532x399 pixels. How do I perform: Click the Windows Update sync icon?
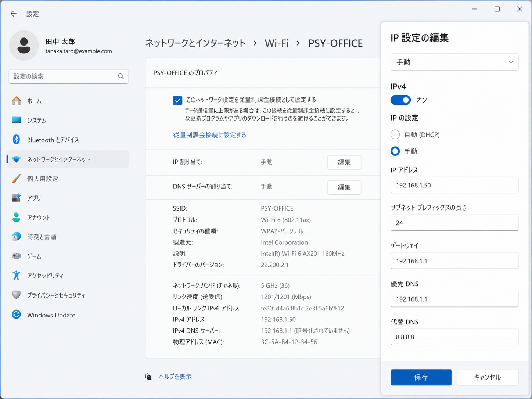pos(16,314)
